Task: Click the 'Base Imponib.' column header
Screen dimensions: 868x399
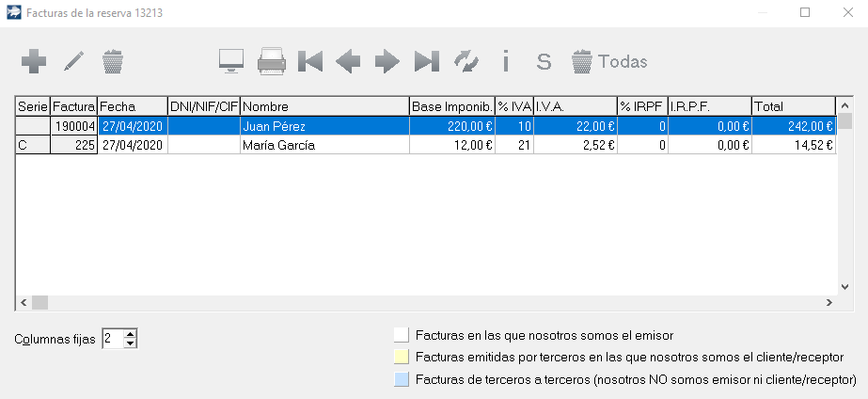Action: tap(452, 106)
